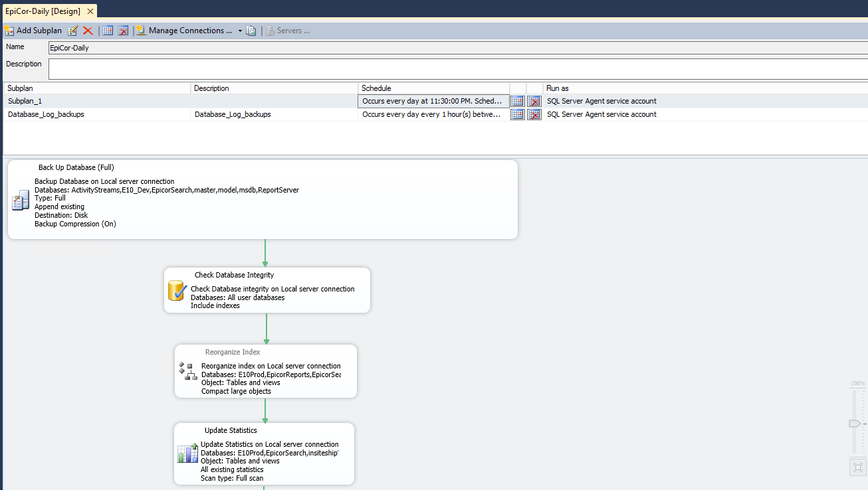
Task: Click the arrow from Backup to Integrity check
Action: point(265,253)
